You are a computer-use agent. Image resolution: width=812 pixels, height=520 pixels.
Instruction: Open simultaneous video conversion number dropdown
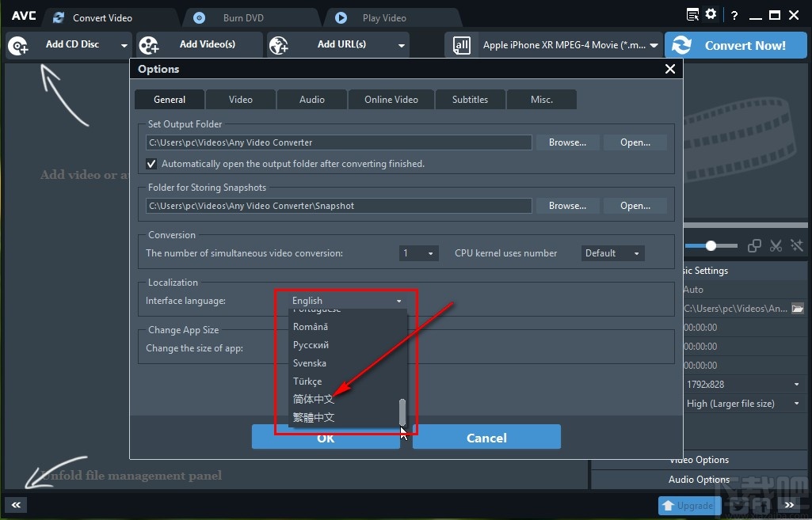419,253
